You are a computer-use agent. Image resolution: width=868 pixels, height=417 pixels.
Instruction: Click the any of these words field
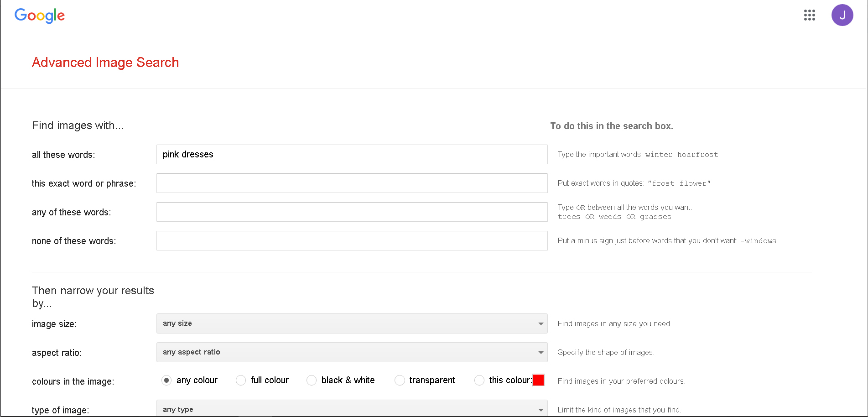352,212
